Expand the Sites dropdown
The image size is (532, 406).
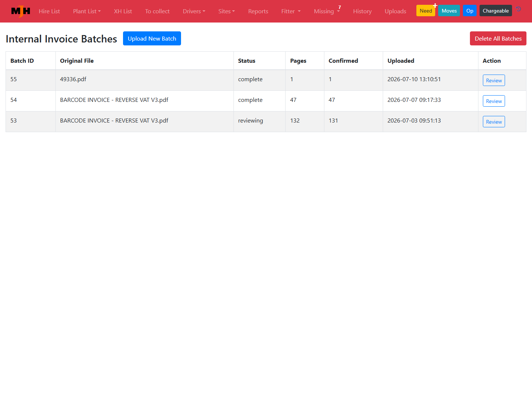(226, 11)
